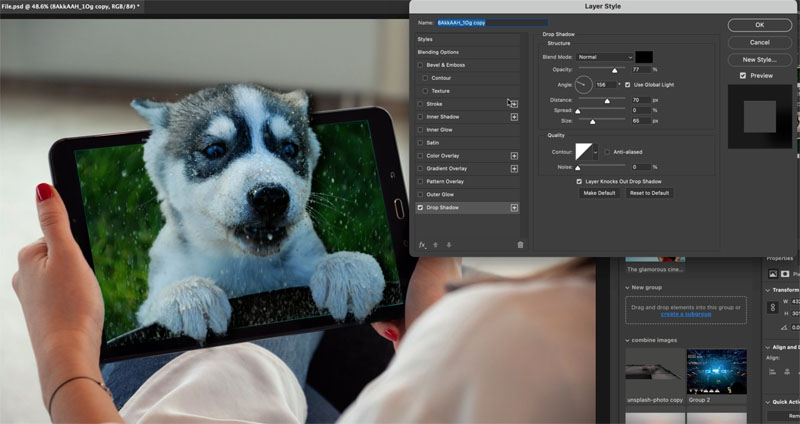Viewport: 800px width, 424px height.
Task: Tick the Inner Glow checkbox
Action: click(x=420, y=130)
